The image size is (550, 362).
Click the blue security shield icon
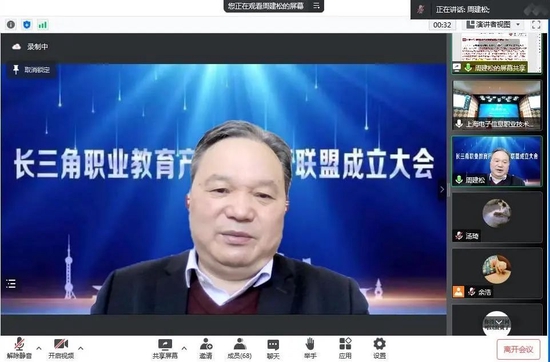point(27,25)
